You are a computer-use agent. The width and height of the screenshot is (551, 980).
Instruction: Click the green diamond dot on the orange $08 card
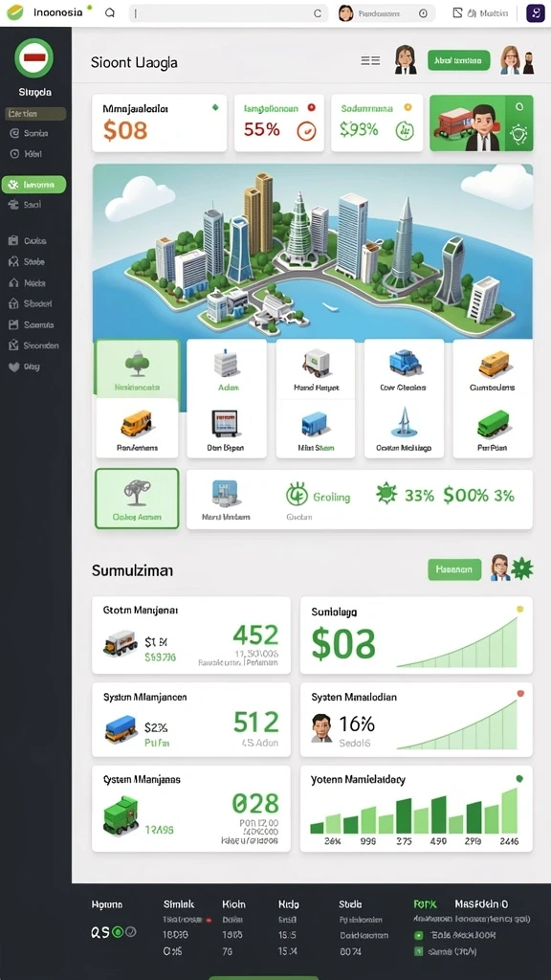click(215, 107)
